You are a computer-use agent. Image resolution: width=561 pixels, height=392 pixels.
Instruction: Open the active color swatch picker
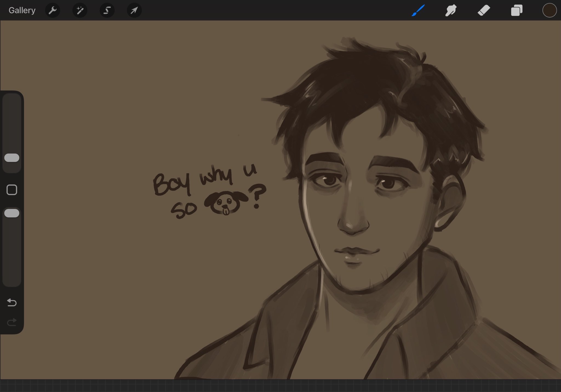point(549,10)
